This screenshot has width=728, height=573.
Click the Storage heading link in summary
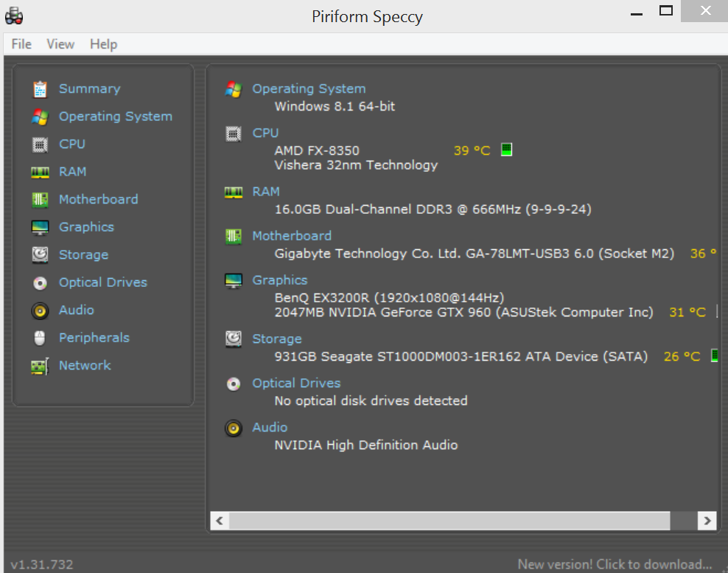(x=277, y=338)
